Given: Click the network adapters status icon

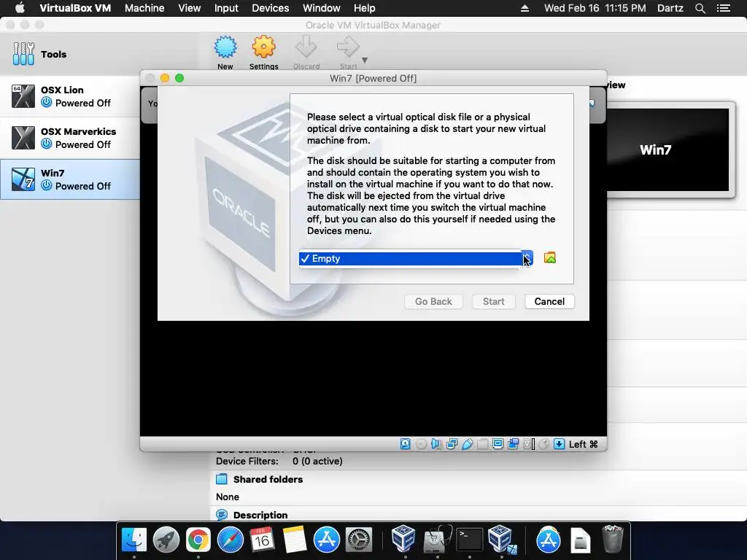Looking at the screenshot, I should pos(452,444).
